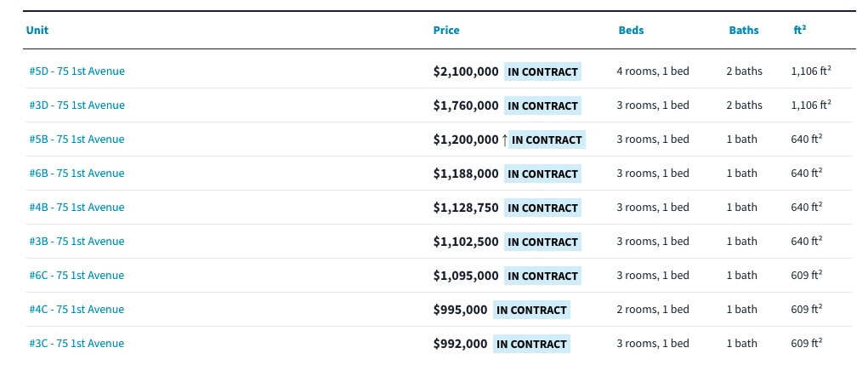Click the $992,000 price
This screenshot has width=868, height=382.
pyautogui.click(x=461, y=344)
